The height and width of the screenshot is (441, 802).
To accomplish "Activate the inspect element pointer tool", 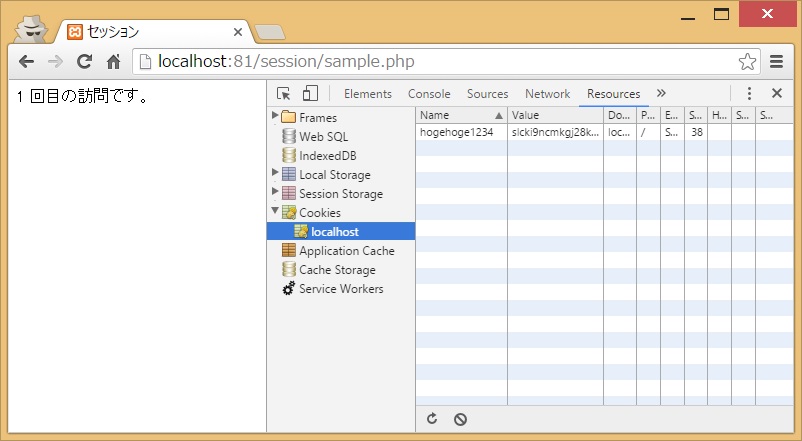I will [x=283, y=94].
